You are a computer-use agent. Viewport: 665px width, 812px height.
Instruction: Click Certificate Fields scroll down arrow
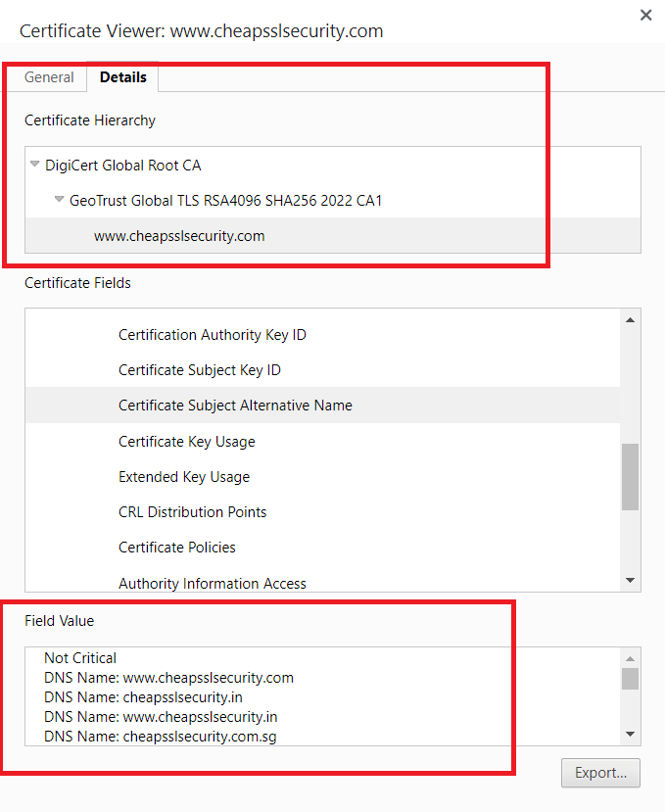(630, 581)
